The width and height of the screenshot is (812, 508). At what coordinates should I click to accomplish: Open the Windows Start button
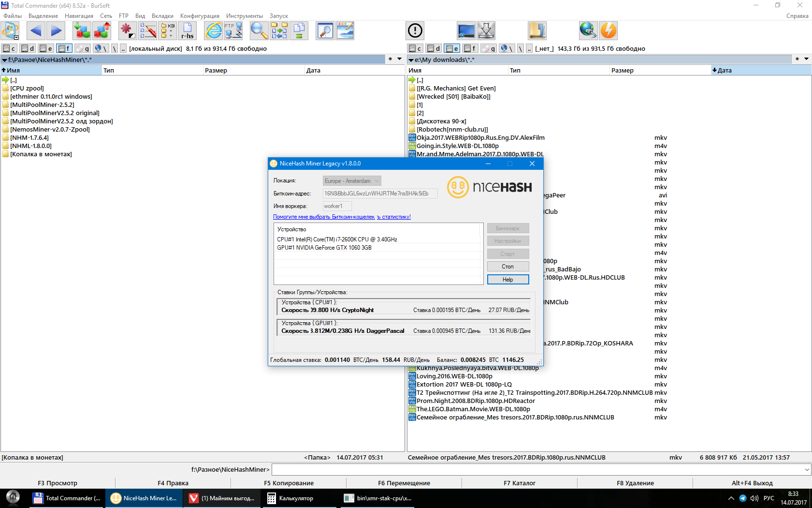point(13,498)
